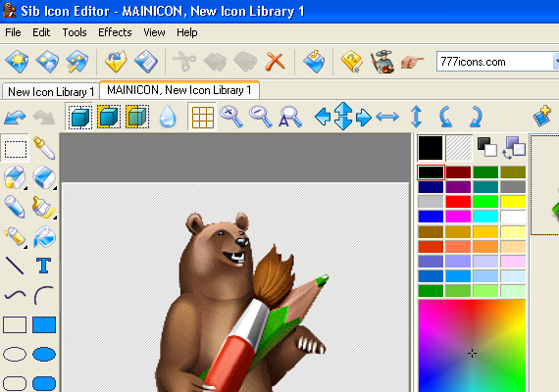559x392 pixels.
Task: Click the rotate right arrow icon
Action: click(x=476, y=117)
